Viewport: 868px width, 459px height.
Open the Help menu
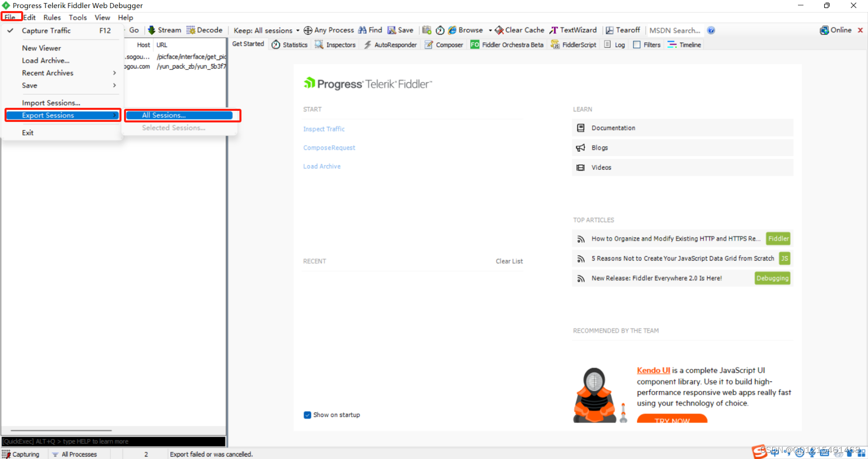point(126,17)
